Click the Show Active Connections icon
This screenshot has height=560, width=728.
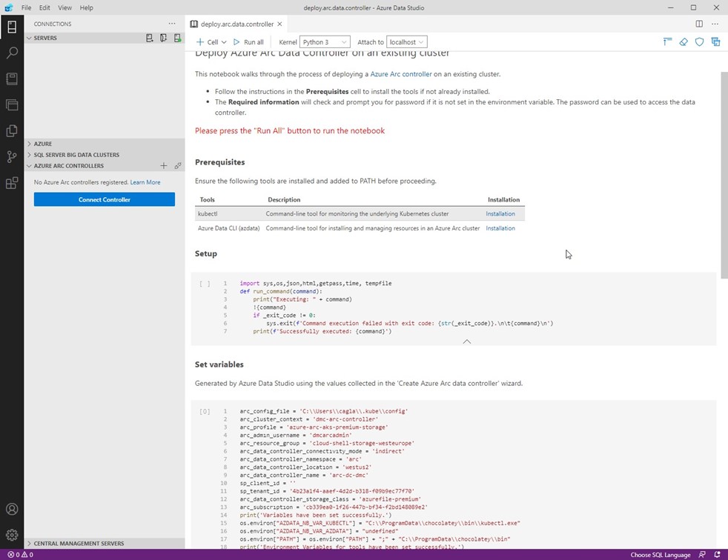(x=177, y=38)
